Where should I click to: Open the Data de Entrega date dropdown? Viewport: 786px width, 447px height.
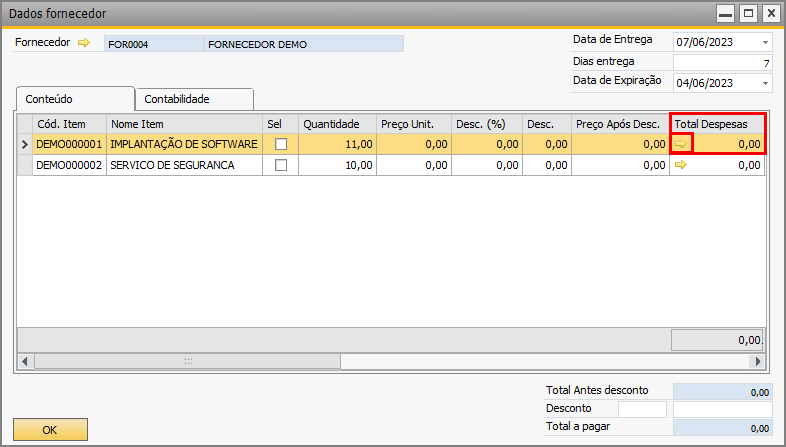click(x=765, y=43)
